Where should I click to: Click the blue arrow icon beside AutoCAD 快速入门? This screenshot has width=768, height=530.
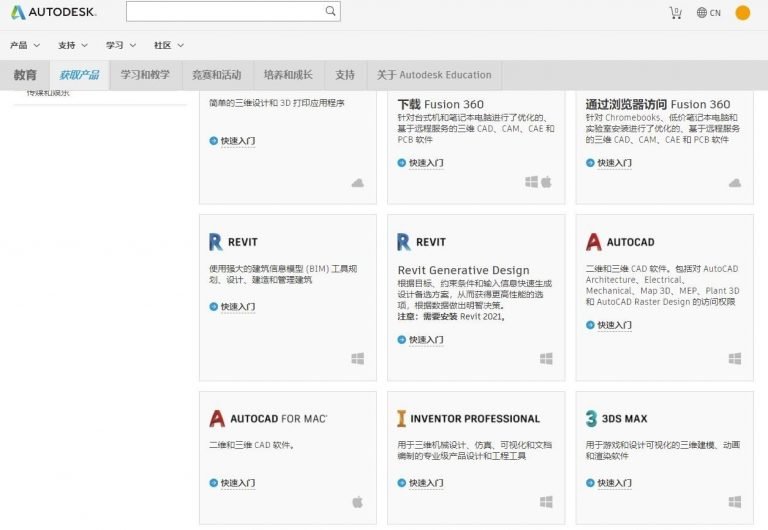point(590,325)
